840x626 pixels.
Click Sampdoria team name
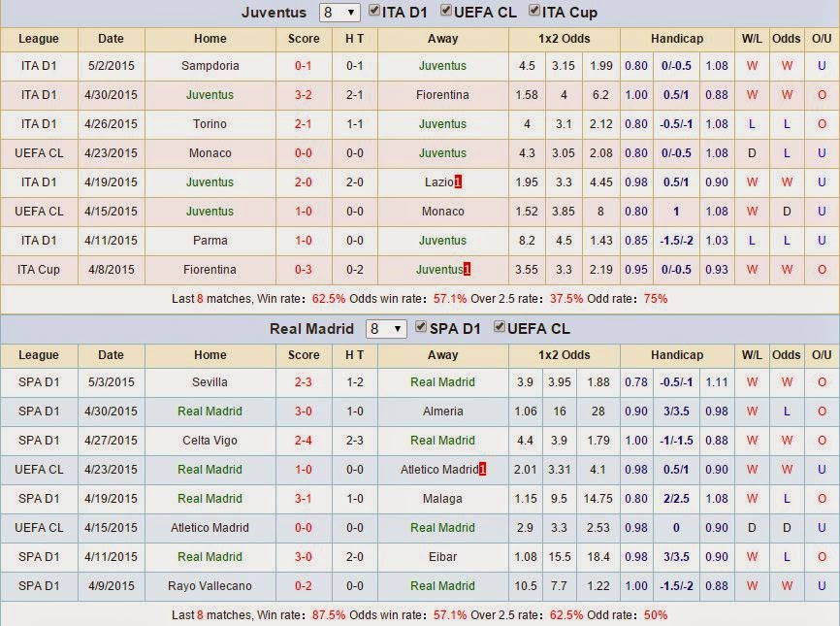point(210,66)
